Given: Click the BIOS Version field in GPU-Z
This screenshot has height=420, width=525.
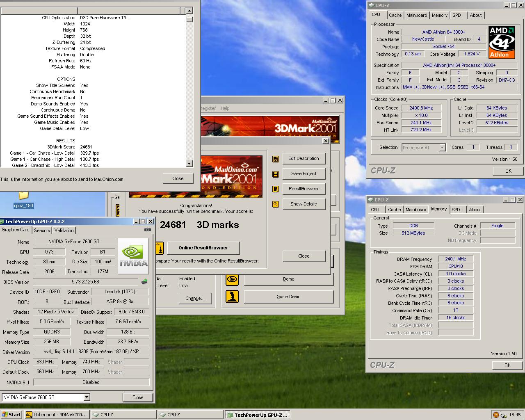Looking at the screenshot, I should [x=85, y=282].
